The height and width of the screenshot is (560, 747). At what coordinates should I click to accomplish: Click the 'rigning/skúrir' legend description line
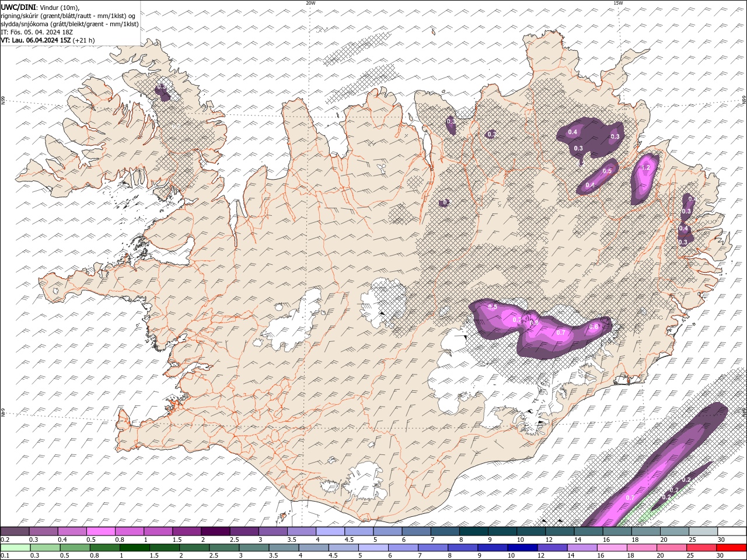click(x=68, y=15)
